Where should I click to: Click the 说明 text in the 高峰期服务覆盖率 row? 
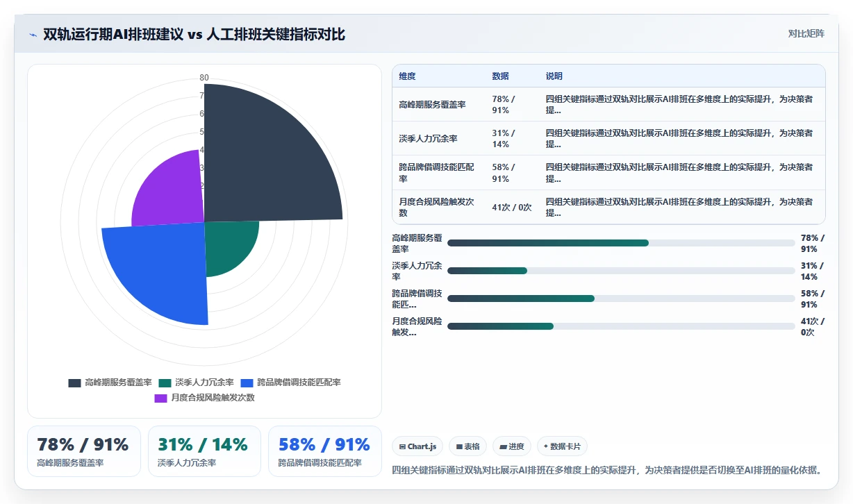point(679,105)
